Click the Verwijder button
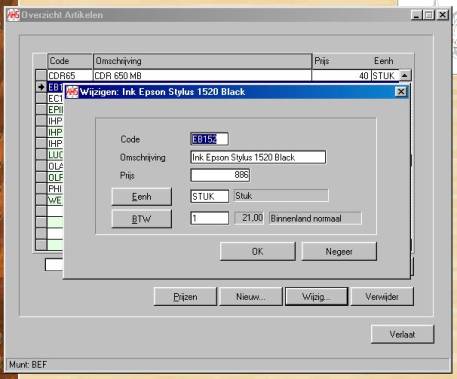 (382, 297)
